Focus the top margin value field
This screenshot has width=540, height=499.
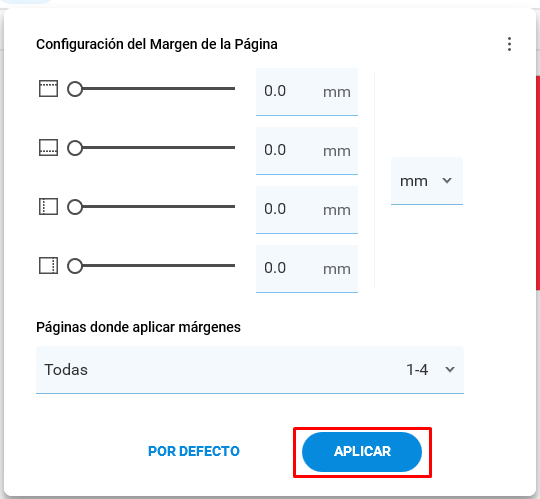click(x=307, y=92)
